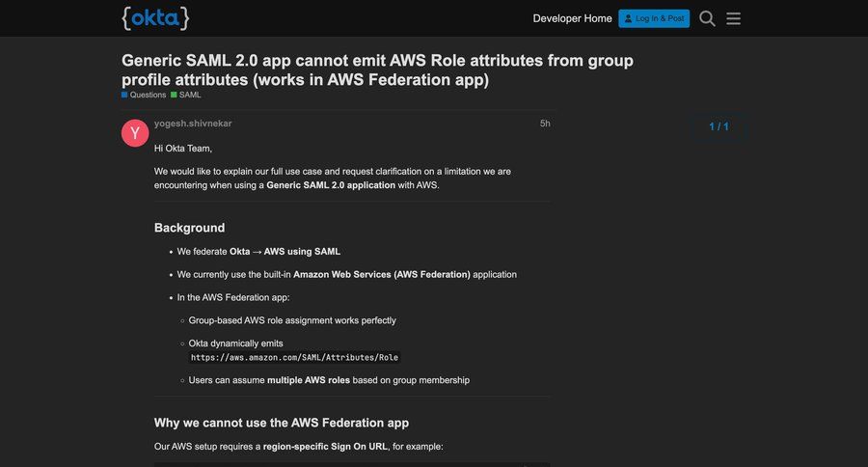Click the 1 / 1 post progress indicator

(x=719, y=126)
